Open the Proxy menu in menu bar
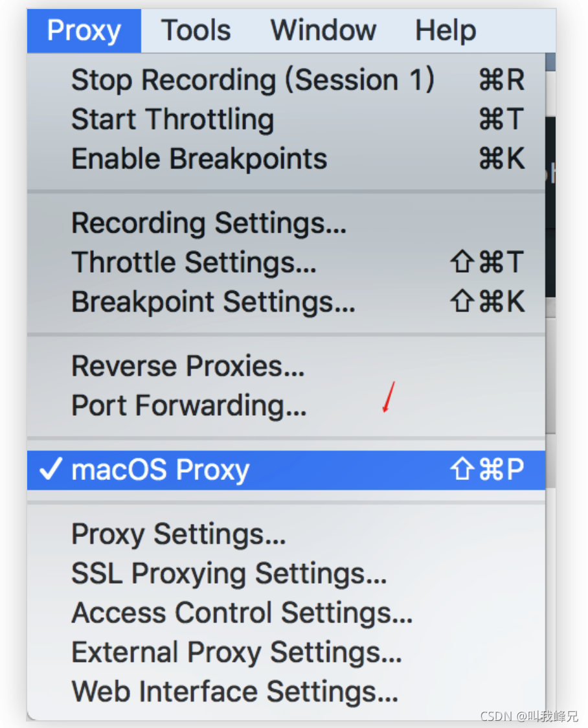The image size is (588, 728). click(x=84, y=30)
